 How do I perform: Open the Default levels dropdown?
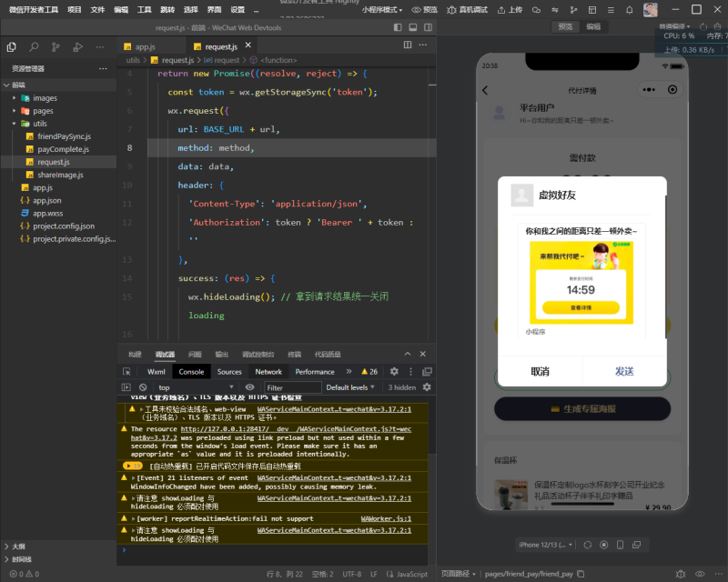[x=350, y=387]
